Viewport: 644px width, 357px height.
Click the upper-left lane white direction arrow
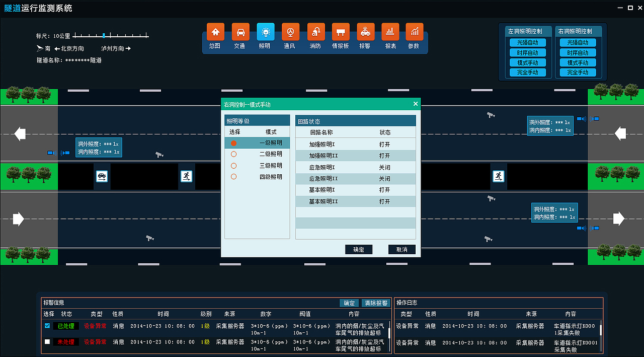20,134
